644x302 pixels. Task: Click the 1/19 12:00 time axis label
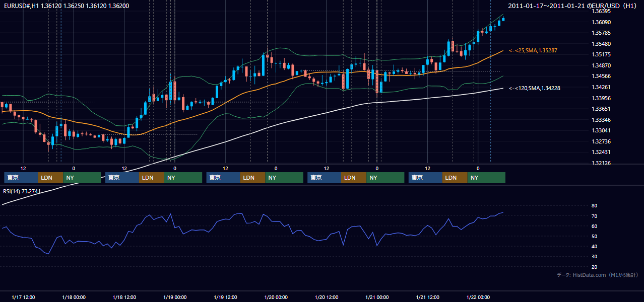[226, 297]
